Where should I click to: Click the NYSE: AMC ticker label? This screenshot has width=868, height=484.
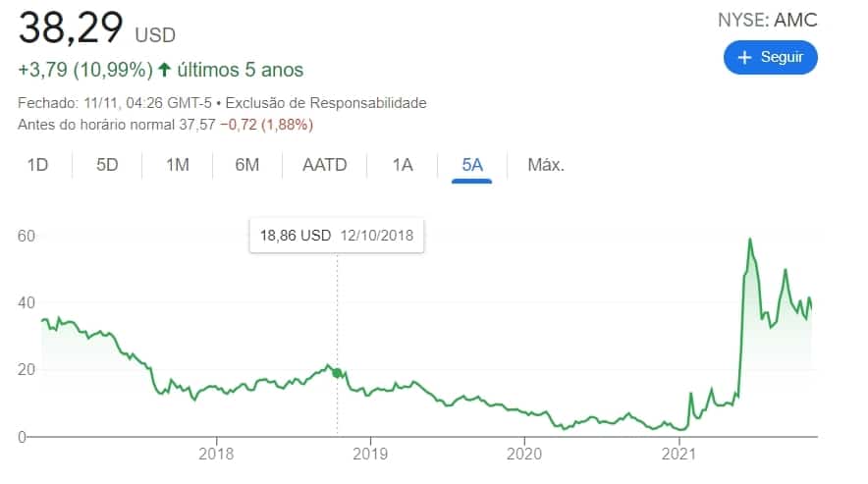[x=768, y=20]
